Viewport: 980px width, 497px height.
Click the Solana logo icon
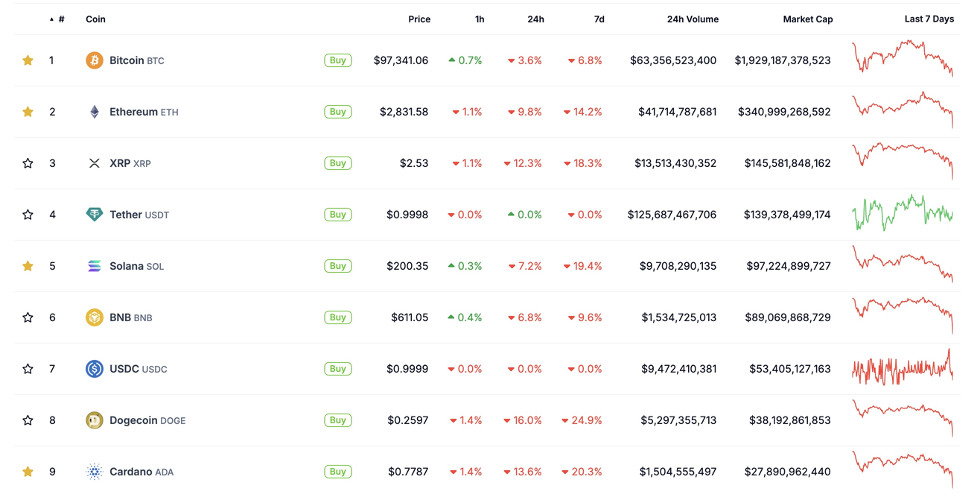tap(94, 266)
